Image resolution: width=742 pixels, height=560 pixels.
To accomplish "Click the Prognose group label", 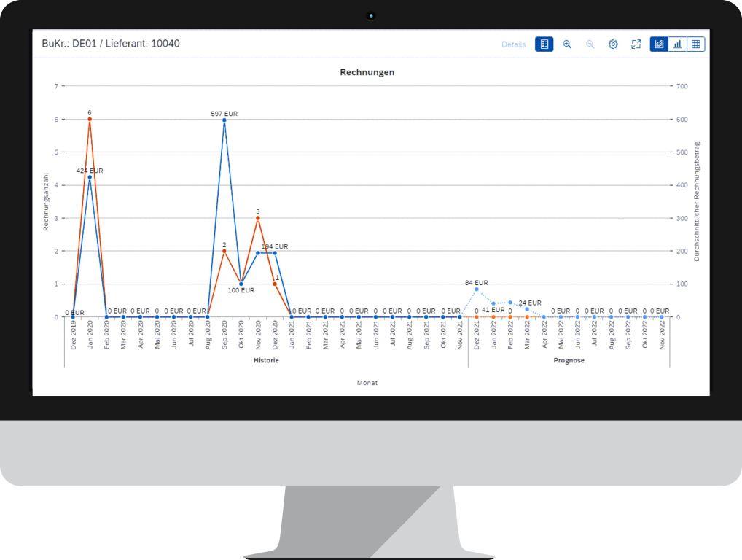I will (x=569, y=360).
